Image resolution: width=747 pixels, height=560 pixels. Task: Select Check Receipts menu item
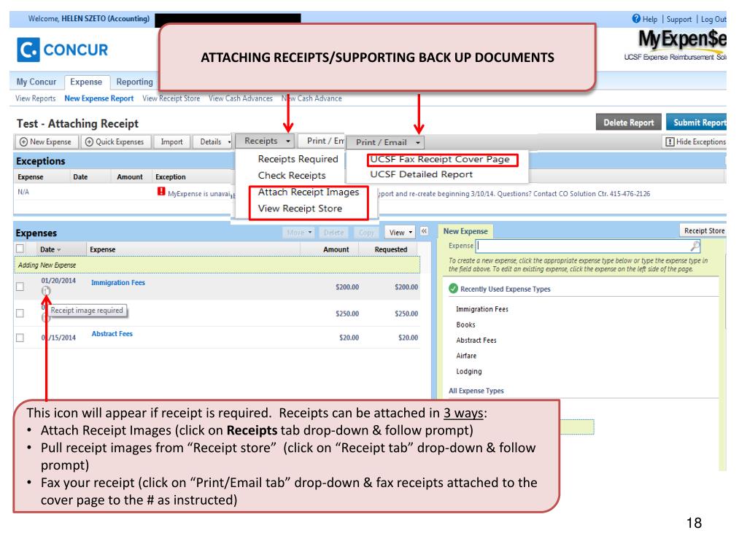point(292,176)
